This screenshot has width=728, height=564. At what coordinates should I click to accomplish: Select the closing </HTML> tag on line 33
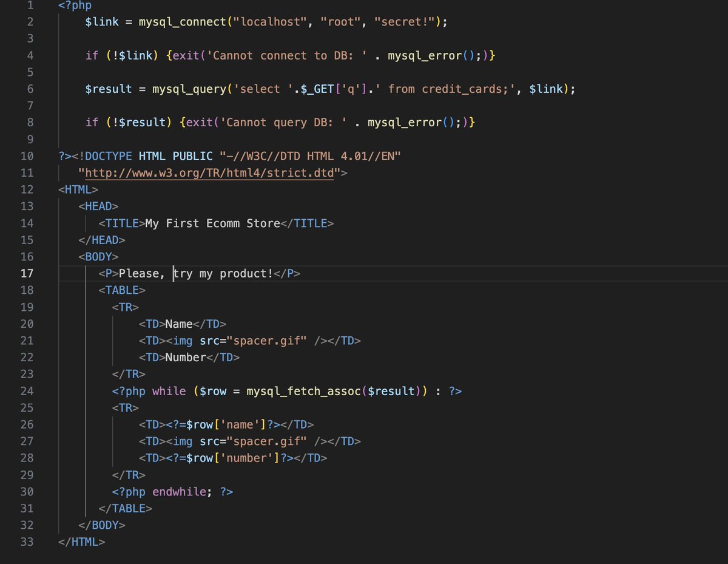(x=82, y=542)
